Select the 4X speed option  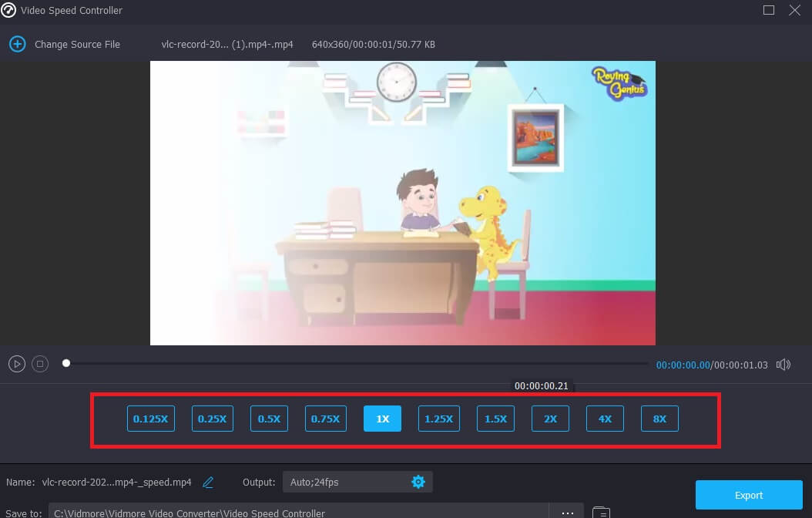pos(605,419)
